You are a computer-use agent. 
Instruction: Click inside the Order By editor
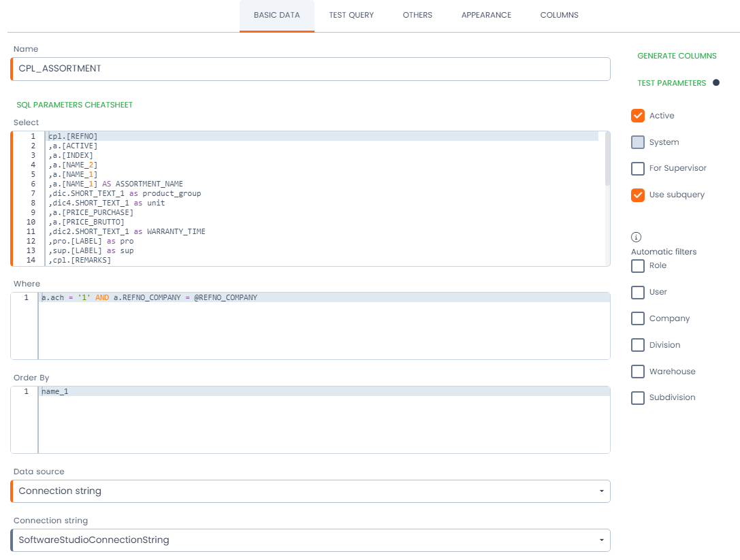click(x=324, y=422)
